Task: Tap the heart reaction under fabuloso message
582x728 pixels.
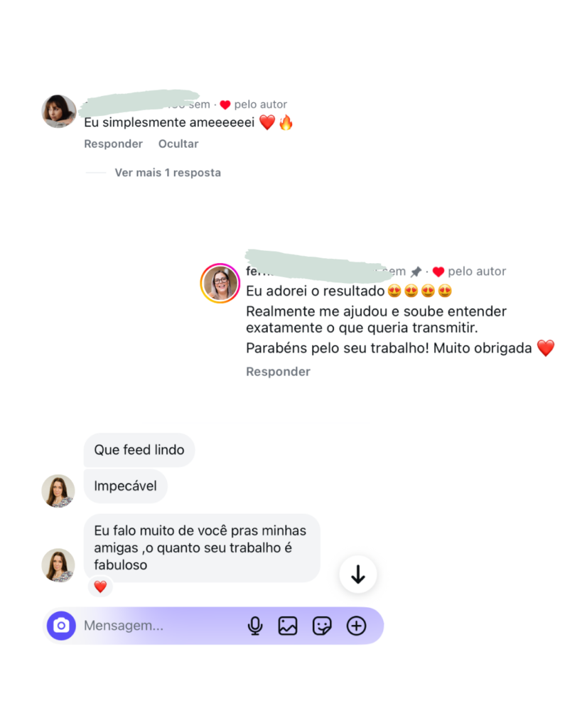Action: [100, 587]
